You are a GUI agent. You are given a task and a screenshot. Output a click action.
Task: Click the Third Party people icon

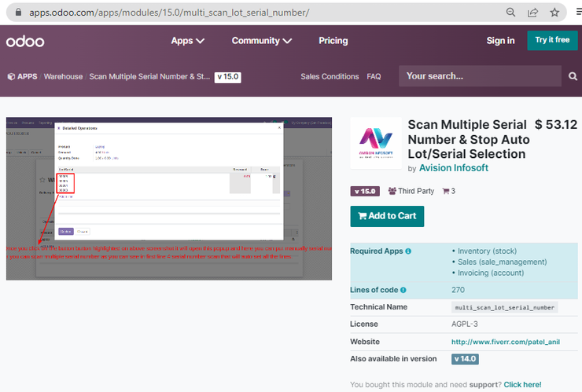coord(392,191)
